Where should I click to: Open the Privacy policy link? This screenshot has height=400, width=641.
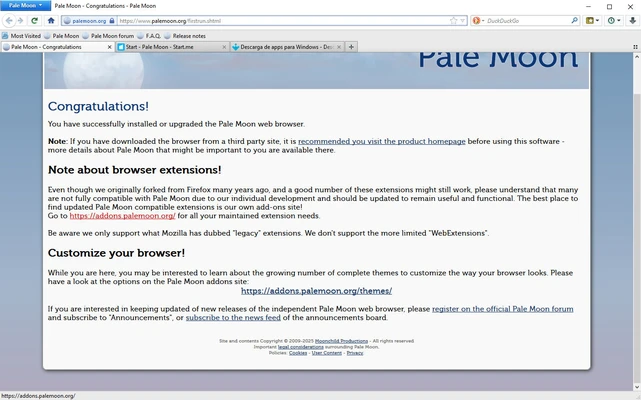[355, 353]
